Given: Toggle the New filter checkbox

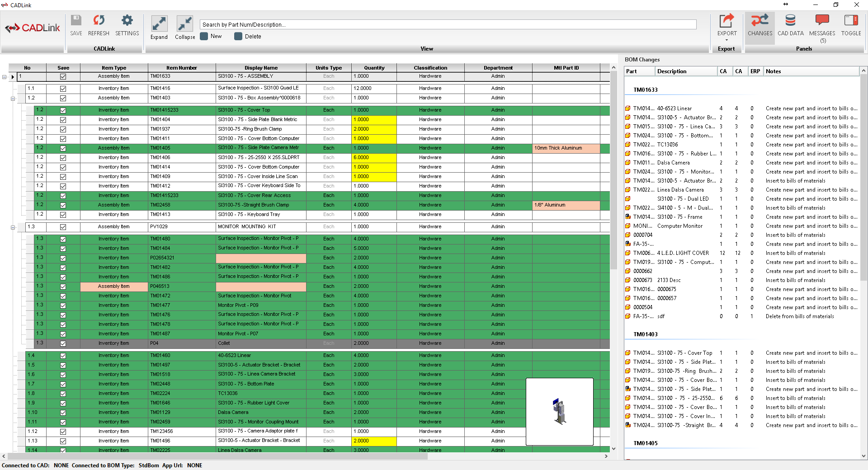Looking at the screenshot, I should pyautogui.click(x=204, y=36).
